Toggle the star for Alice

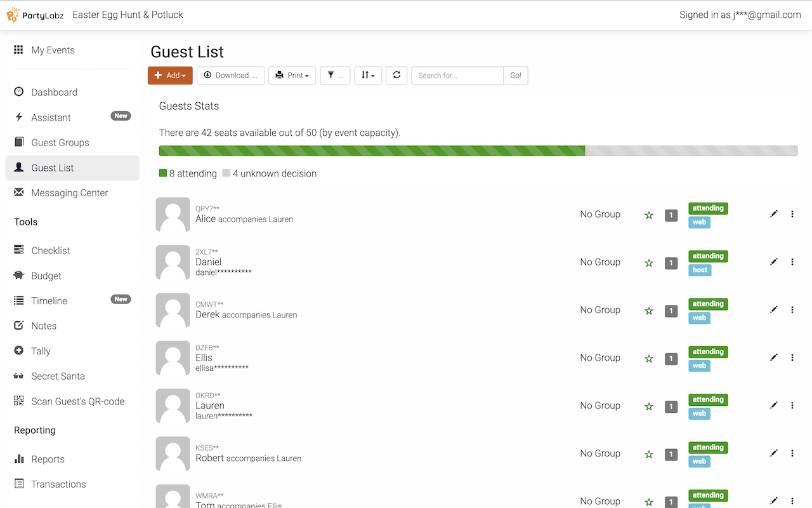point(649,215)
